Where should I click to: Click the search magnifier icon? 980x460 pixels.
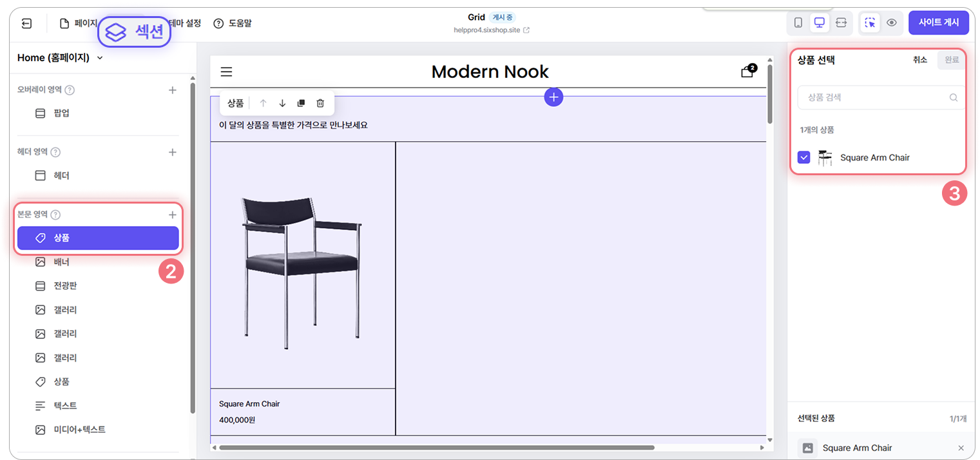pyautogui.click(x=954, y=98)
